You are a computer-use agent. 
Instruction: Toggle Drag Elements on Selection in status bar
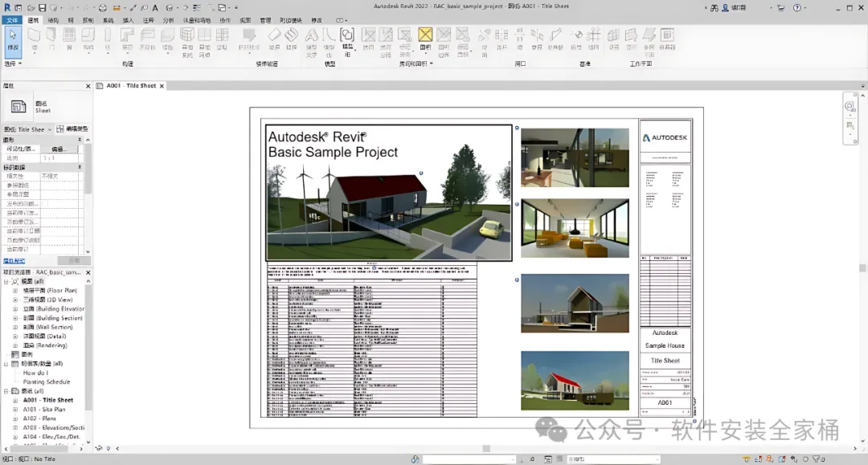[794, 459]
